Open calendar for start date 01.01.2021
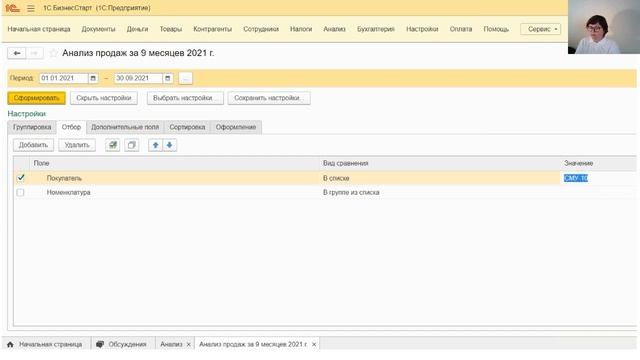The height and width of the screenshot is (360, 640). coord(93,78)
